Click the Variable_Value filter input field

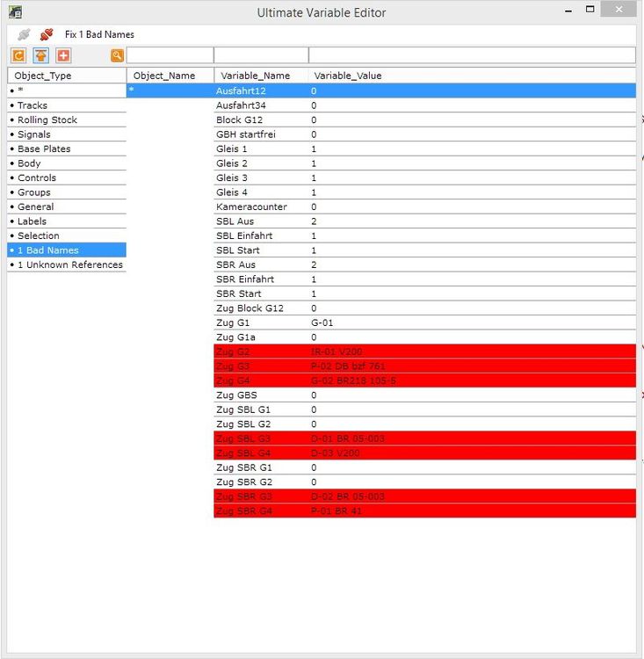[x=472, y=55]
